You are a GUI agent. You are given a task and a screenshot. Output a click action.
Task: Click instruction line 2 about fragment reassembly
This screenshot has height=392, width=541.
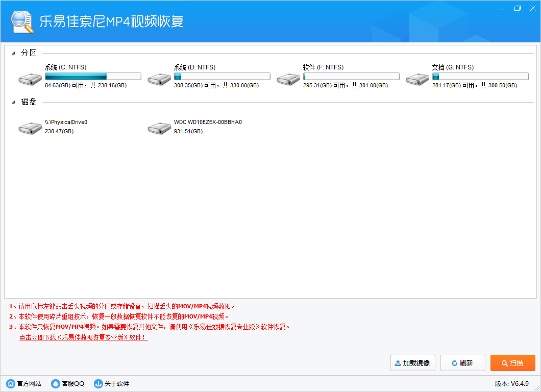coord(119,316)
